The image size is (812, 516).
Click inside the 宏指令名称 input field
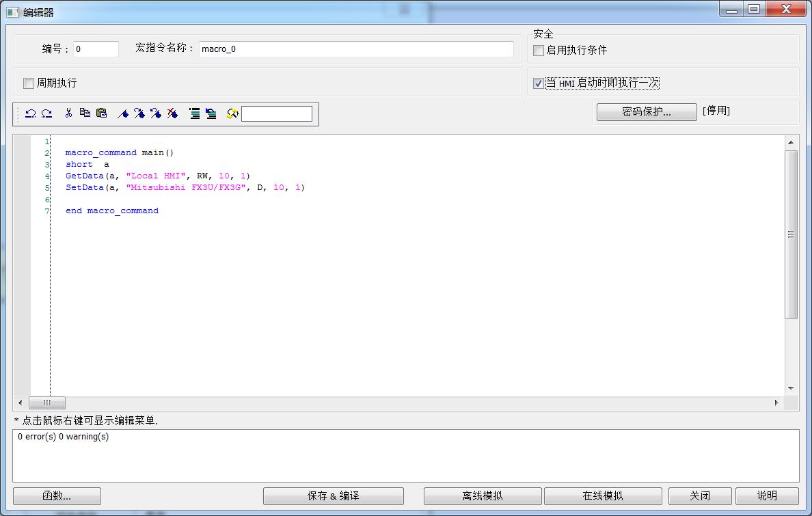point(355,49)
